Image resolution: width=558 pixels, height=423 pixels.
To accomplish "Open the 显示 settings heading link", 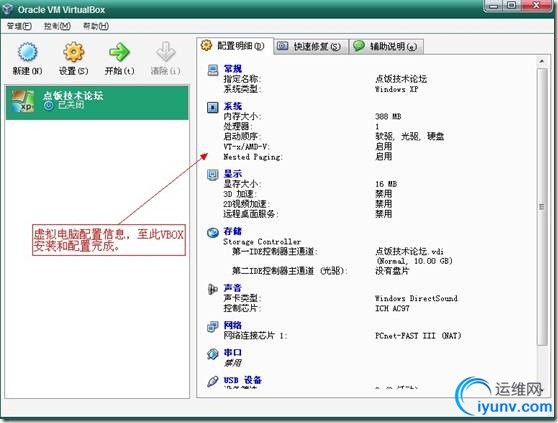I will (233, 174).
